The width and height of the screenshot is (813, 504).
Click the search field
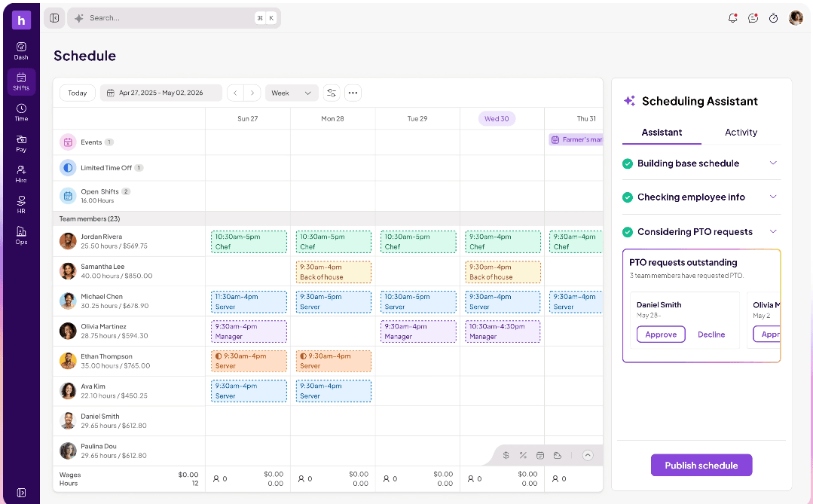coord(174,18)
